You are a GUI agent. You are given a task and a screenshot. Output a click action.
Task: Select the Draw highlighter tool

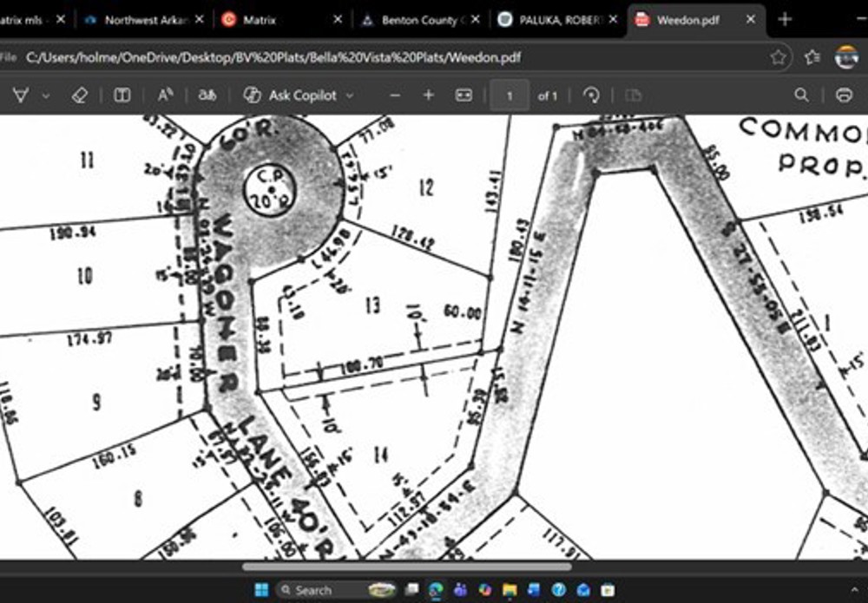(x=21, y=95)
